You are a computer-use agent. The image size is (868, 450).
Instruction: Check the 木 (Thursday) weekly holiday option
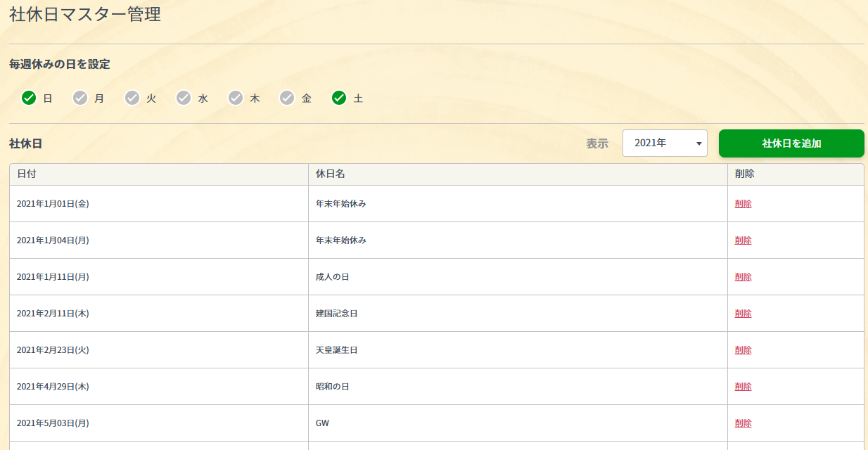(x=236, y=98)
